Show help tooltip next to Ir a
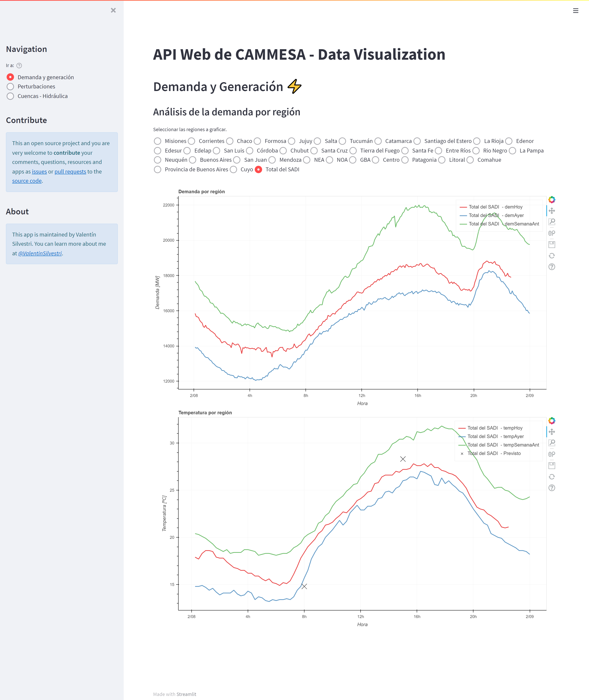This screenshot has height=700, width=589. pyautogui.click(x=19, y=66)
